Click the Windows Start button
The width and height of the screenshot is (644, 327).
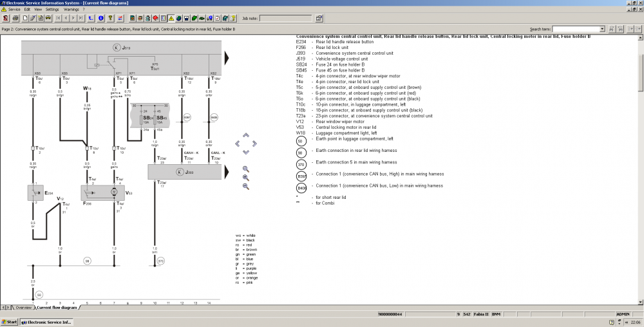(10, 322)
